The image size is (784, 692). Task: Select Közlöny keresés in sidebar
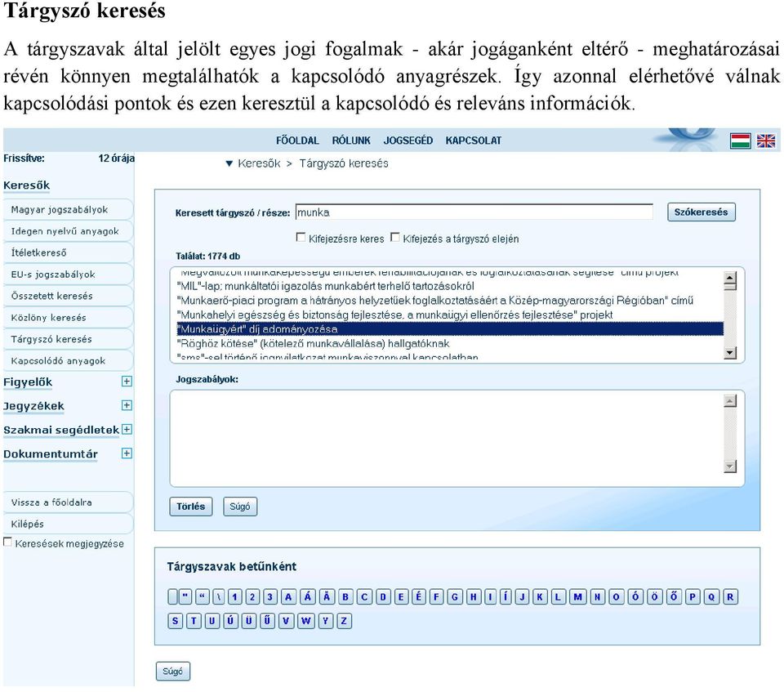pos(68,317)
